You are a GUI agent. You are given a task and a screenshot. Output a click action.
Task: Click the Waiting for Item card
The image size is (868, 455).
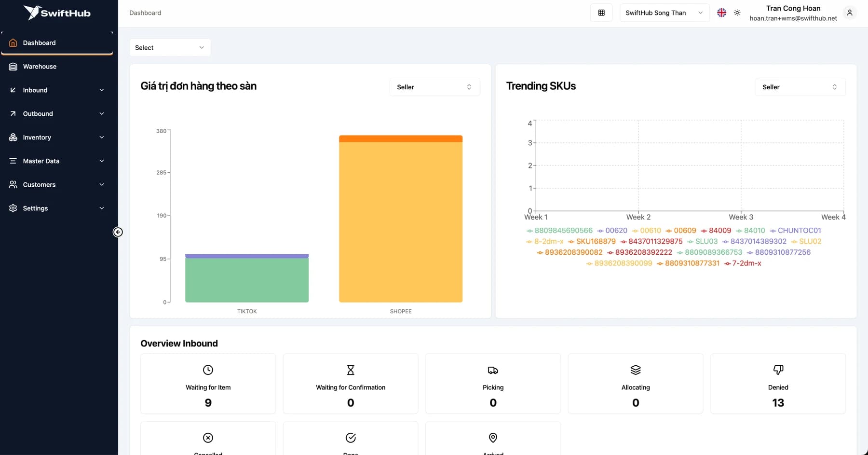(208, 384)
